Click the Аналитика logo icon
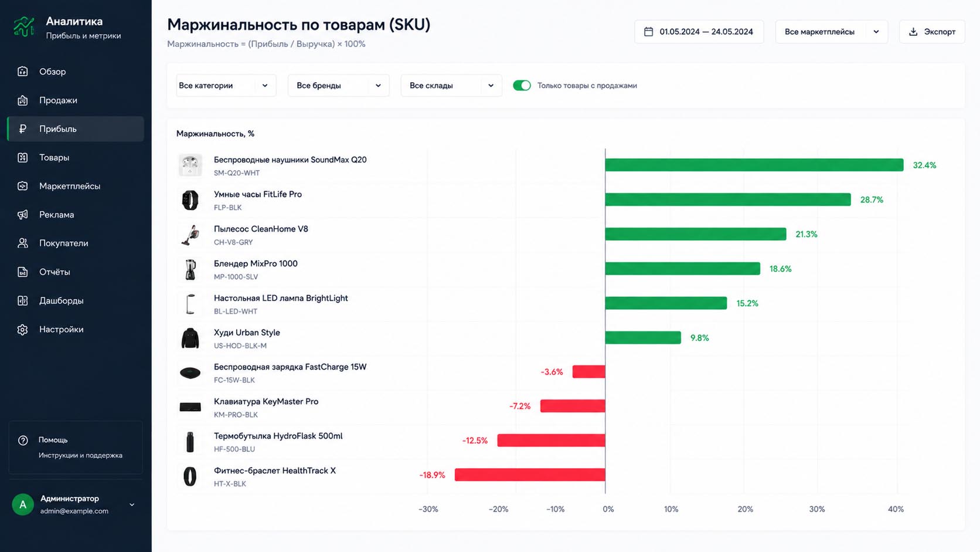The image size is (980, 552). point(24,27)
